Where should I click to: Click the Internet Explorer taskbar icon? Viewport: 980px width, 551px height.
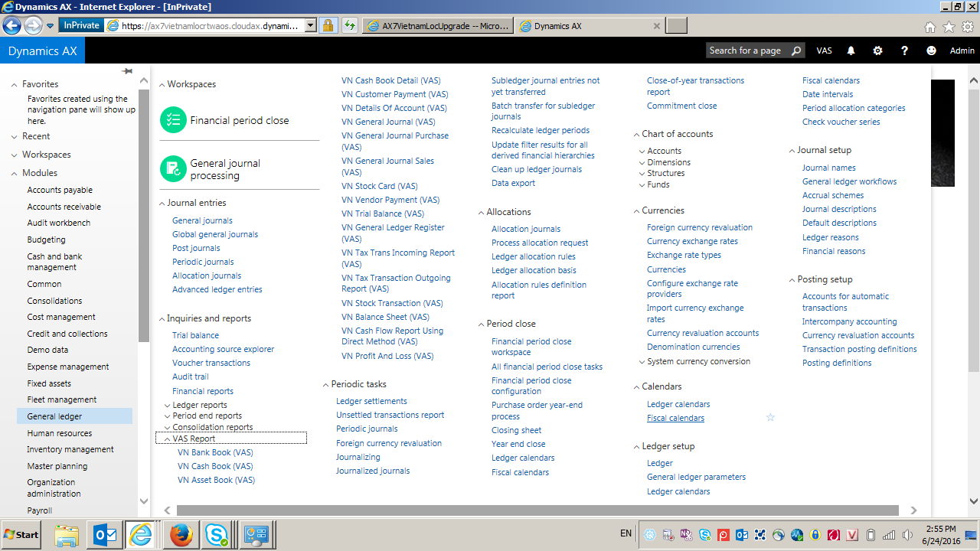click(x=142, y=535)
